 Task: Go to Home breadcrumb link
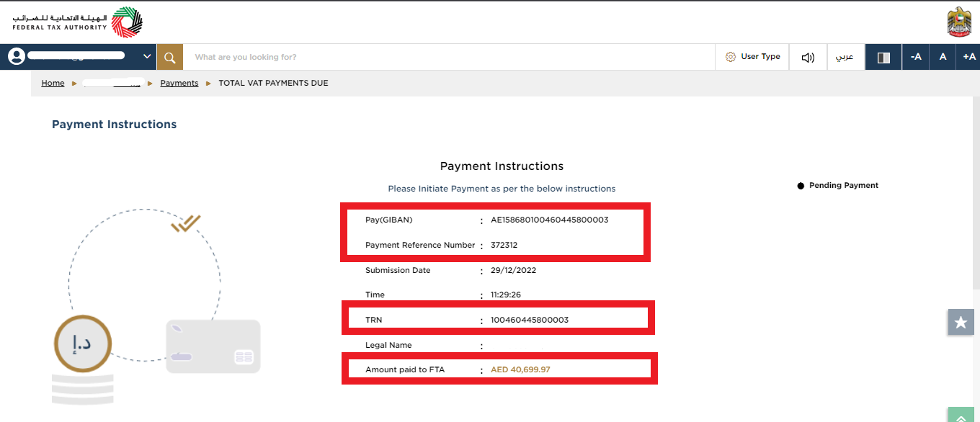pyautogui.click(x=53, y=83)
